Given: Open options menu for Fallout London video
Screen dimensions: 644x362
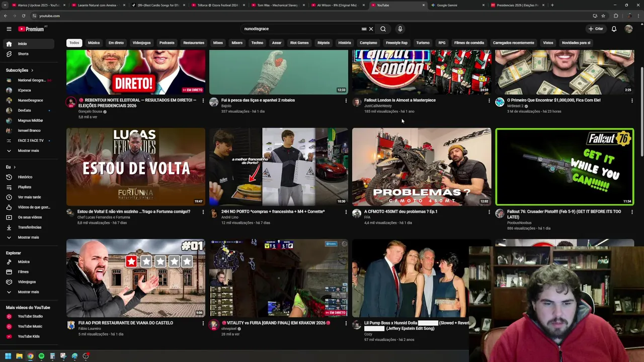Looking at the screenshot, I should point(489,101).
